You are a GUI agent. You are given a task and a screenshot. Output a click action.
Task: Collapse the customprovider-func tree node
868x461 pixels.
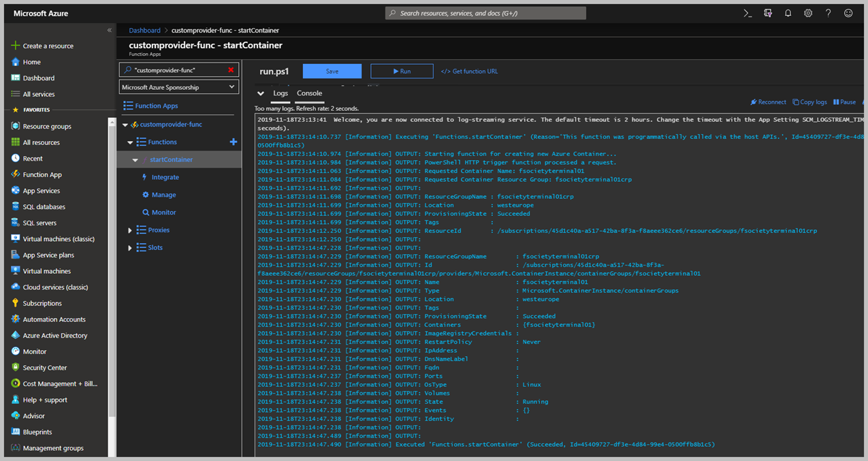coord(125,125)
